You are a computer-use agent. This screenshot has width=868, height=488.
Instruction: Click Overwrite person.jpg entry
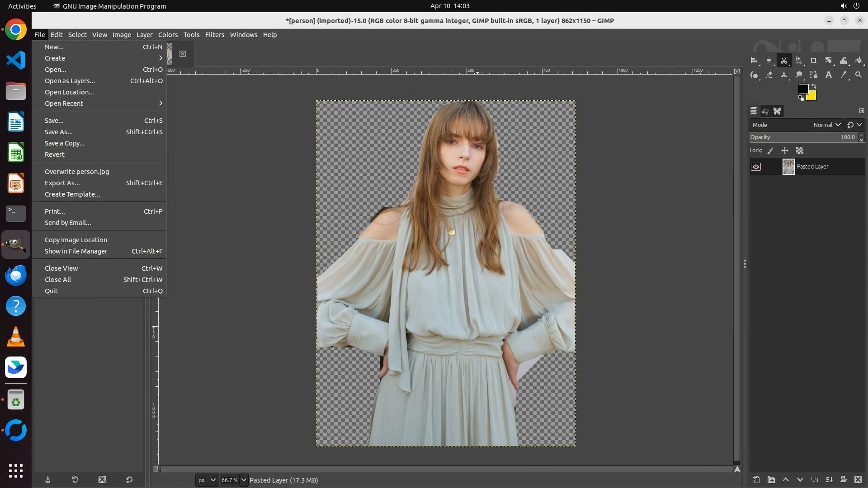pos(77,172)
